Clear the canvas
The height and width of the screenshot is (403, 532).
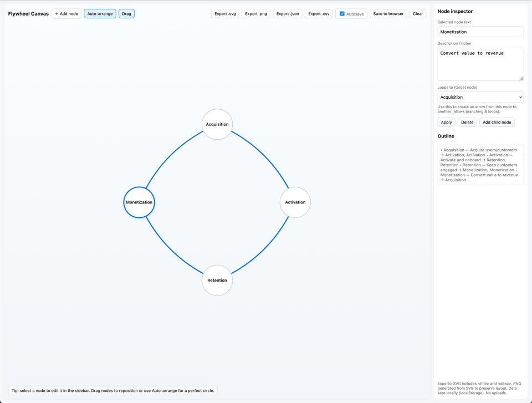pyautogui.click(x=418, y=13)
